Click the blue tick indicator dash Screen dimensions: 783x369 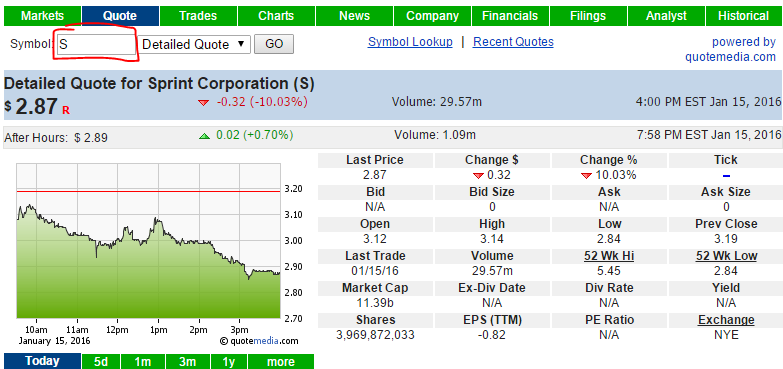(x=726, y=176)
